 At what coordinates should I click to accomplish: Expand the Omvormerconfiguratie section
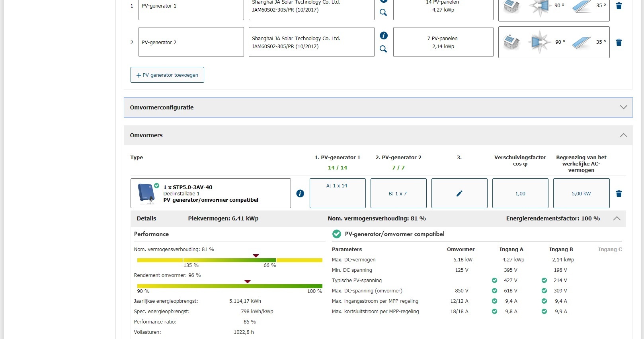(x=623, y=107)
